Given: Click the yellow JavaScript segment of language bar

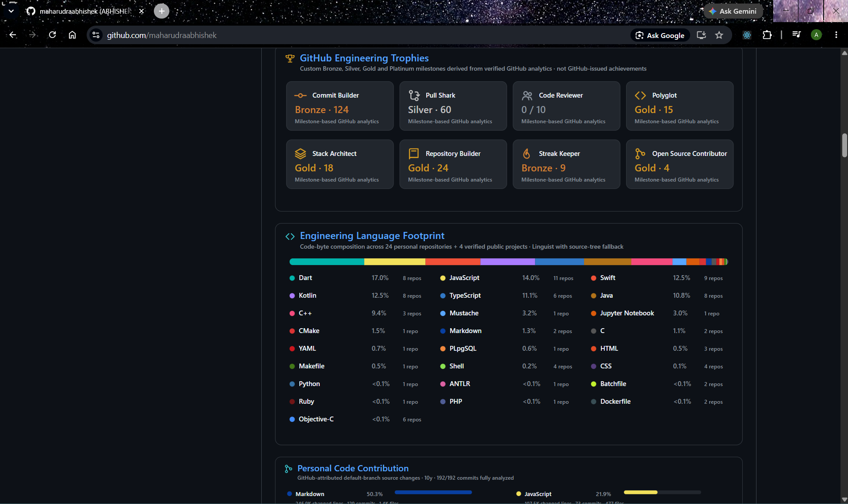Looking at the screenshot, I should tap(394, 262).
